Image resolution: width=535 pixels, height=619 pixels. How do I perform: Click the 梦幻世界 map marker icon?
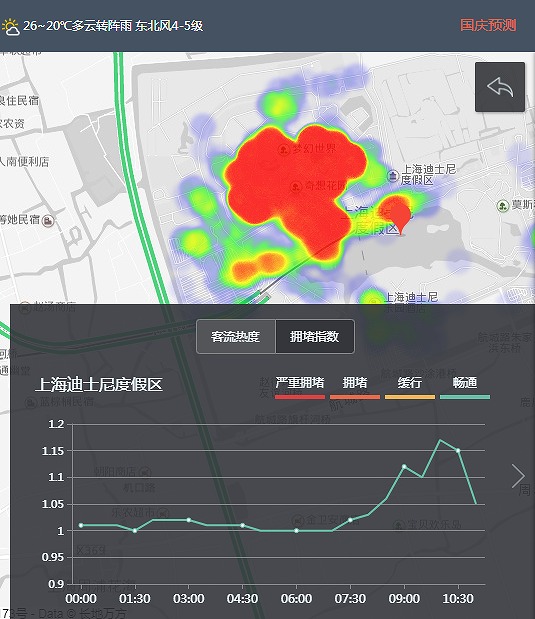point(283,150)
